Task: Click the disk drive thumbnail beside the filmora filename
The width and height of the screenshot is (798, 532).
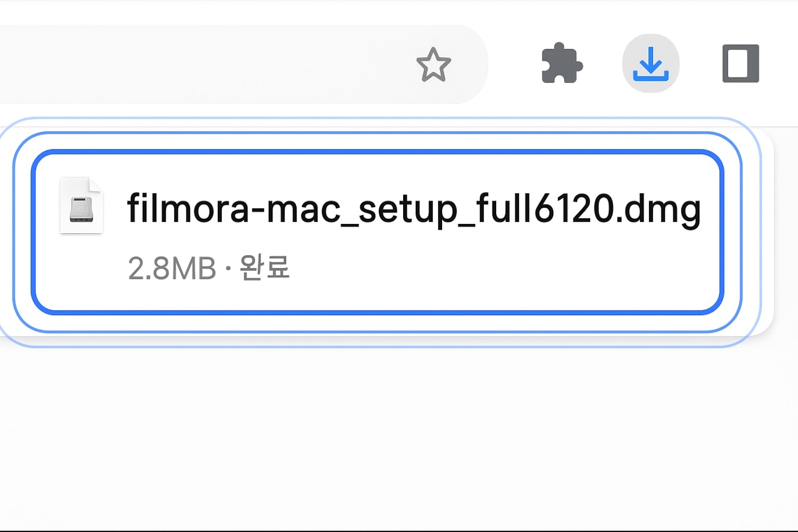Action: pos(81,205)
